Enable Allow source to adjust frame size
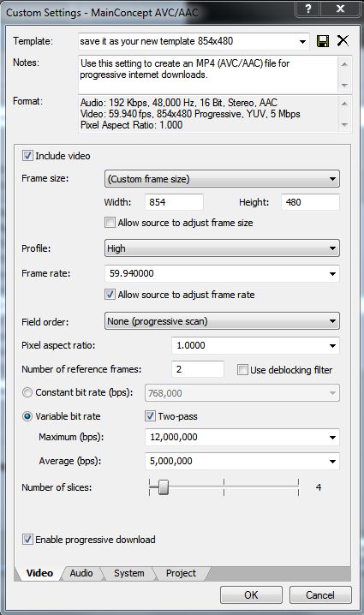364x615 pixels. pyautogui.click(x=110, y=223)
